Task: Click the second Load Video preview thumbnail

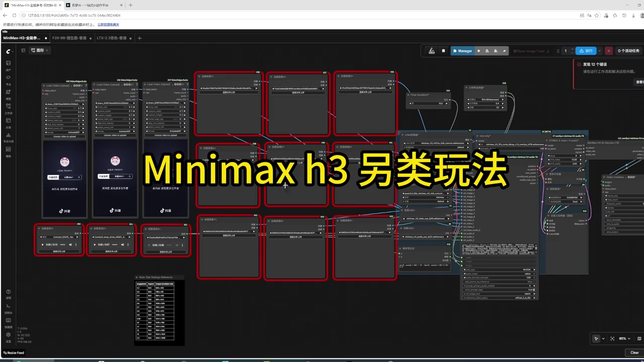Action: coord(114,178)
